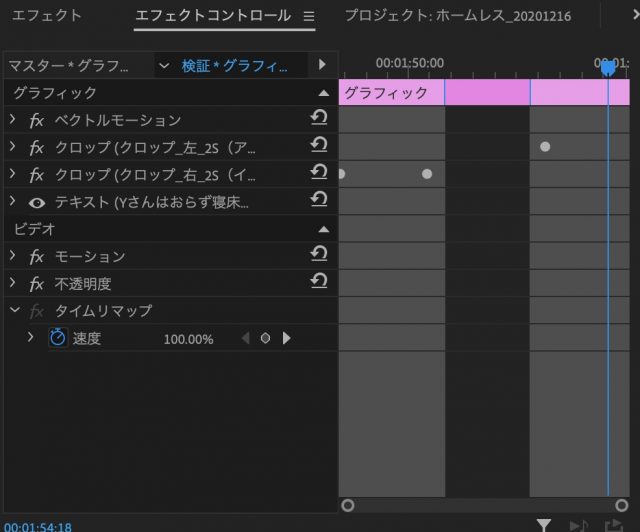
Task: Toggle visibility of the テキスト layer
Action: [37, 202]
